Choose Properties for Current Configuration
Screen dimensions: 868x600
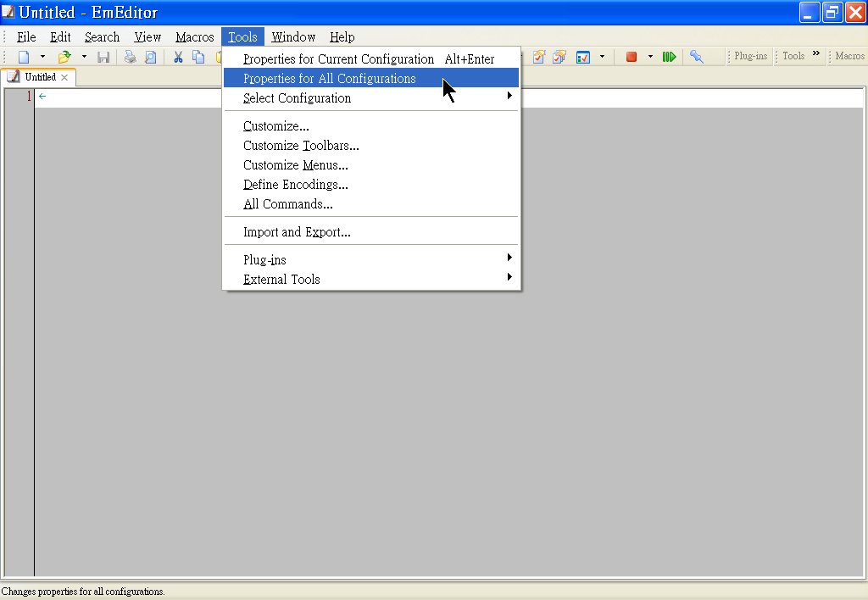point(371,58)
